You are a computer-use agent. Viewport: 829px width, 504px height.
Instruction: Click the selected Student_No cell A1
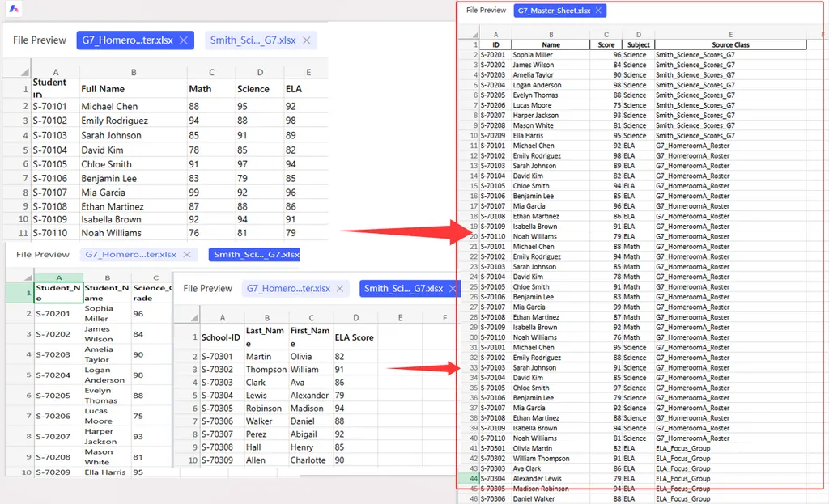click(x=58, y=293)
